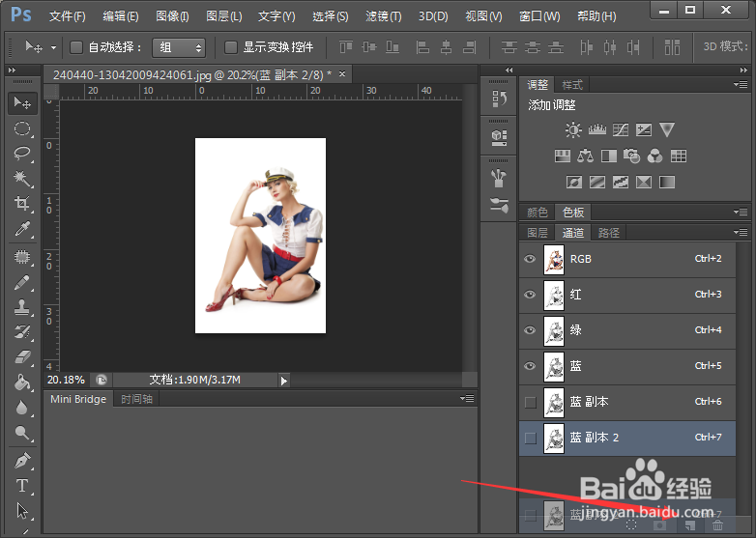Select the Crop tool
The image size is (756, 538).
[22, 203]
